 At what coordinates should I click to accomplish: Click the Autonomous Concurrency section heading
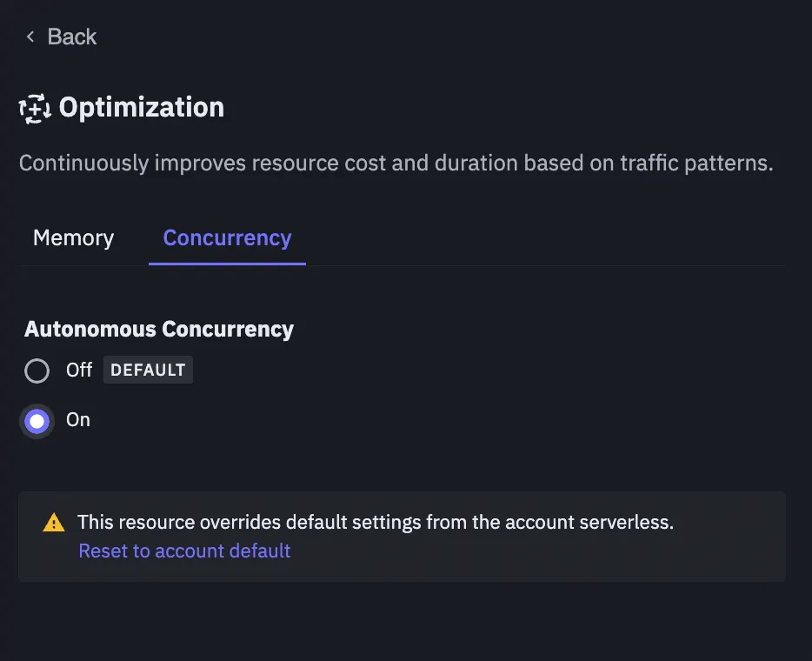pos(159,329)
